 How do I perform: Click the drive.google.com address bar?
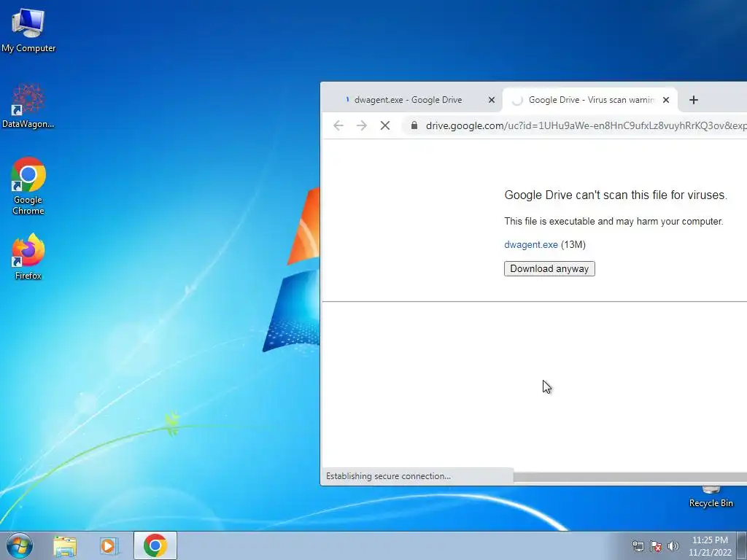coord(575,125)
